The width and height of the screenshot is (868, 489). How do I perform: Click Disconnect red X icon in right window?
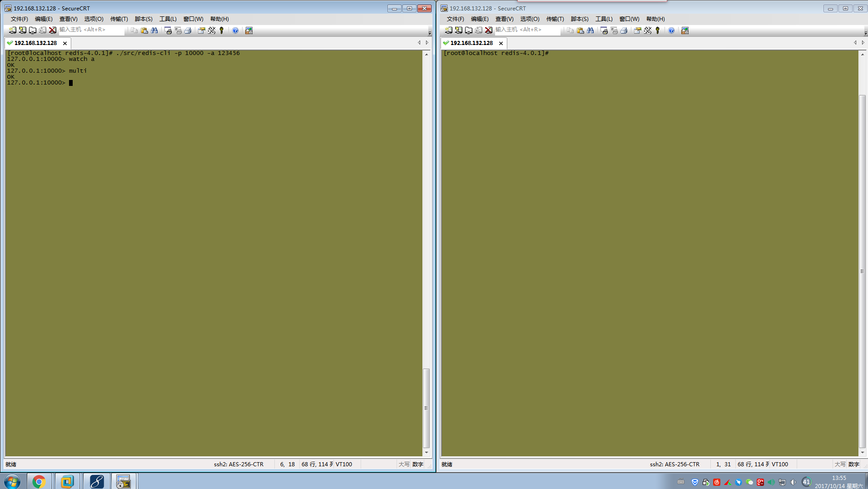489,30
